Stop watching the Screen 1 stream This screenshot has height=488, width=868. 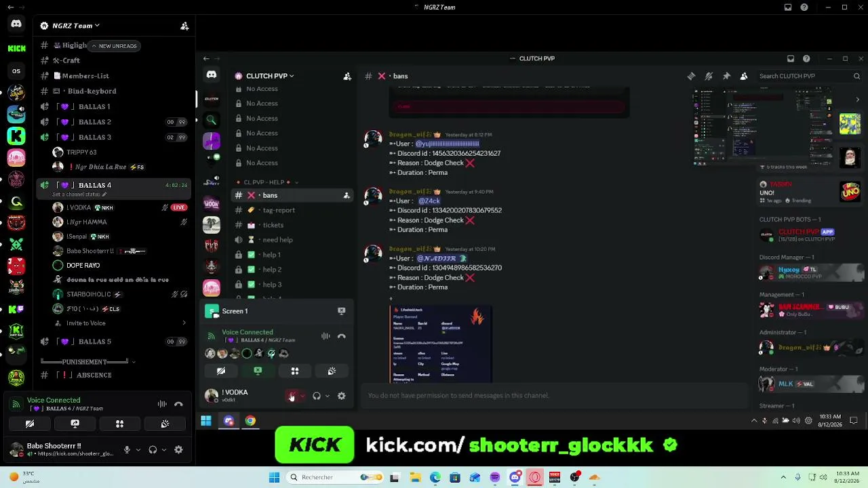pos(342,311)
